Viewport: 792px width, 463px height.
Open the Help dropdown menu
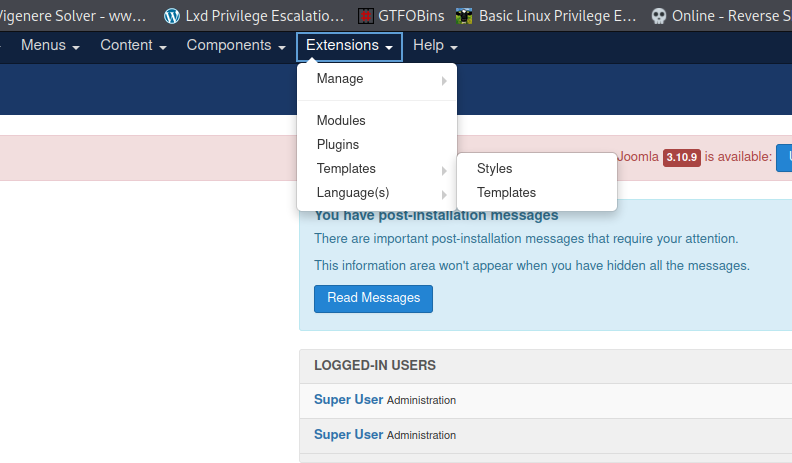[x=435, y=46]
